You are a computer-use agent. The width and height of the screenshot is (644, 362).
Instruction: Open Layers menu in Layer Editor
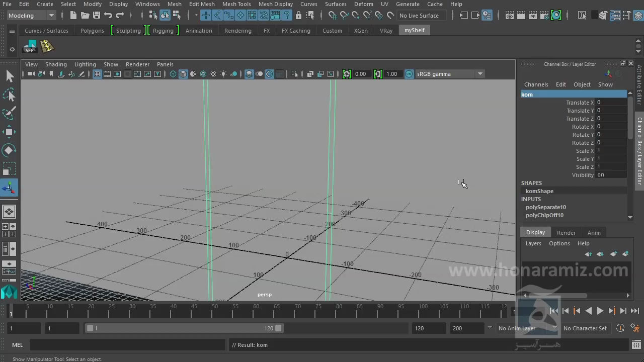click(533, 243)
